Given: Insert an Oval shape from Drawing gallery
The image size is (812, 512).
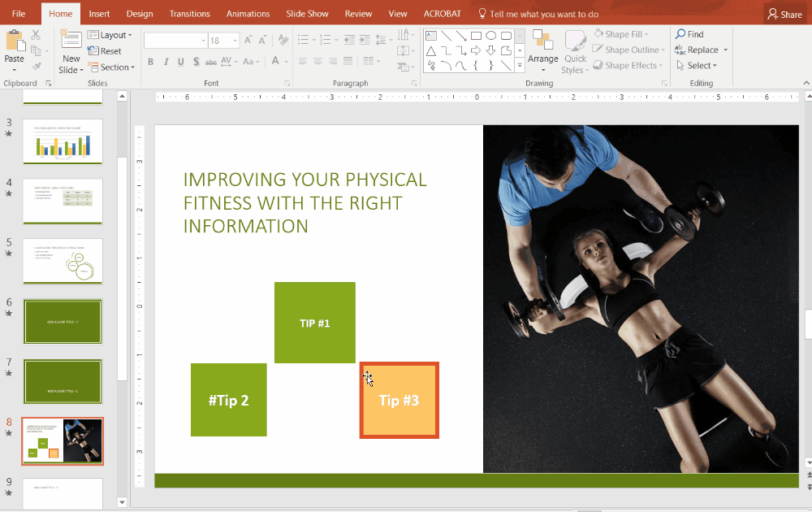Looking at the screenshot, I should [x=492, y=35].
